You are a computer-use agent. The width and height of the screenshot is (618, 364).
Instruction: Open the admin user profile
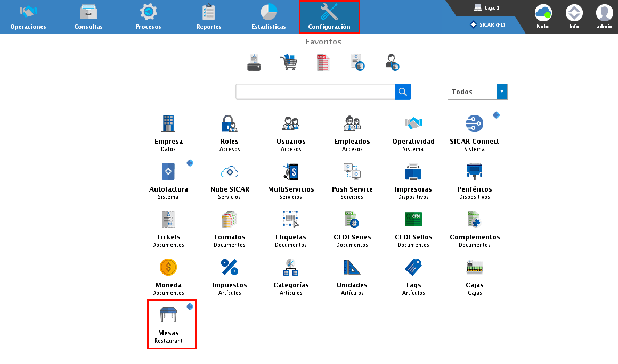tap(604, 16)
